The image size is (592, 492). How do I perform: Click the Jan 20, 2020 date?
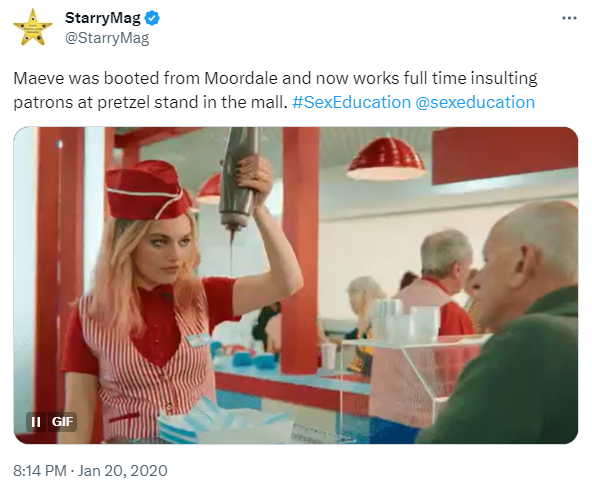123,471
